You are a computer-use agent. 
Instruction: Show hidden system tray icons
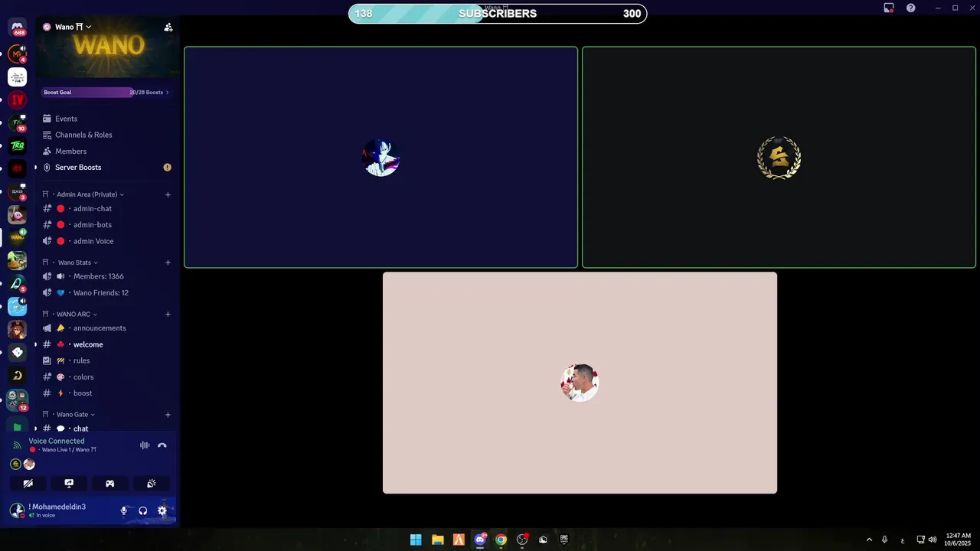[x=869, y=540]
